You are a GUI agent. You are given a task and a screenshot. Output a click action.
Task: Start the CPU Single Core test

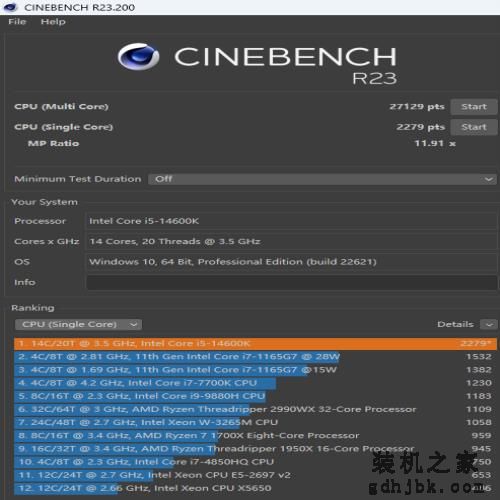point(474,127)
